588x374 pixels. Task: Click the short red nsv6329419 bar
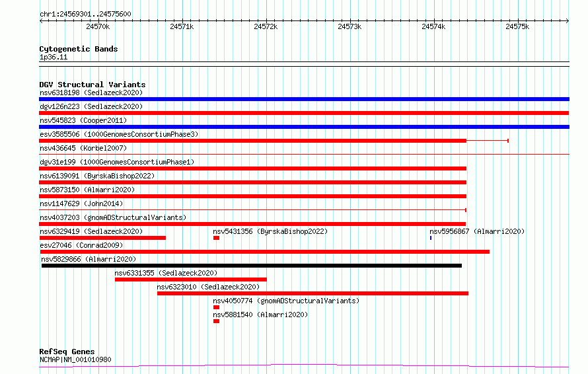pos(102,238)
